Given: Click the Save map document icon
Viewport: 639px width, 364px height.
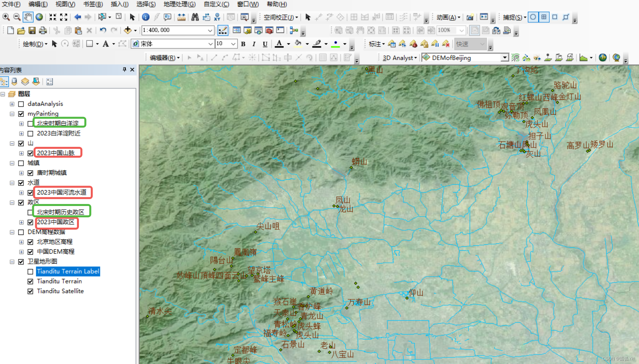Looking at the screenshot, I should click(x=32, y=31).
